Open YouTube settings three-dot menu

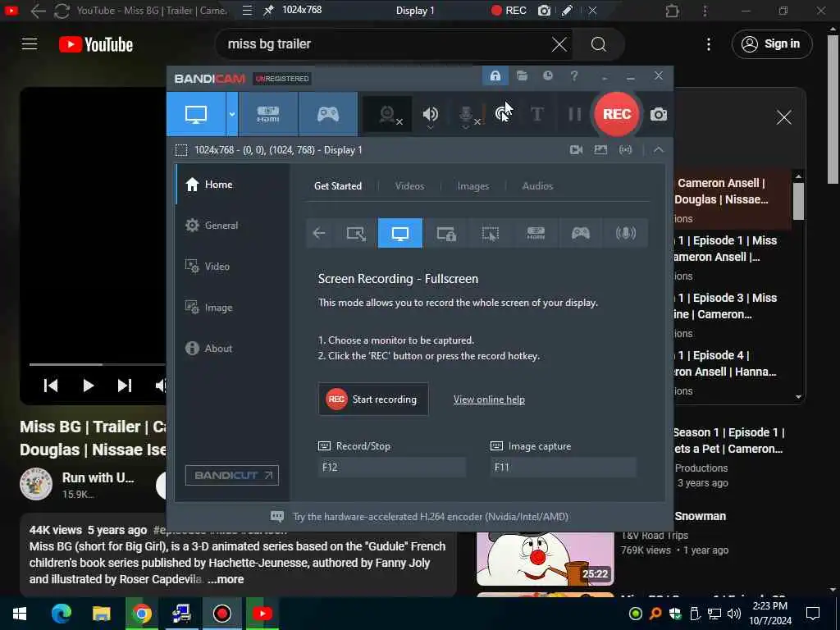(x=709, y=44)
